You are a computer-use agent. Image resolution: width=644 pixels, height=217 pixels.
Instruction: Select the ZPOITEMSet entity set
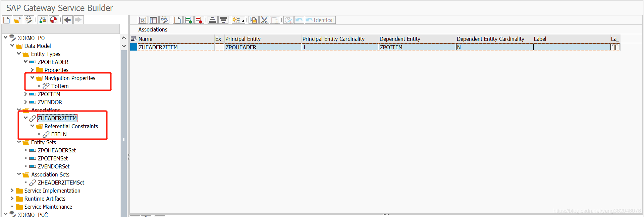click(53, 158)
